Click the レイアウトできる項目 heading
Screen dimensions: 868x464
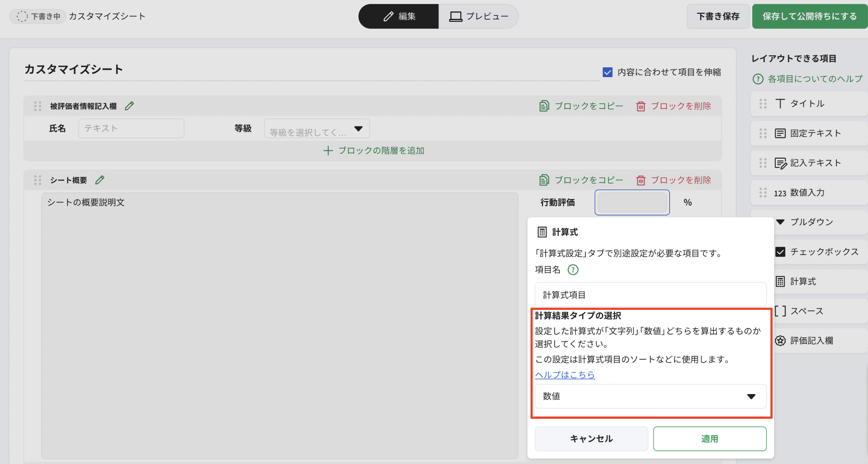pyautogui.click(x=794, y=59)
